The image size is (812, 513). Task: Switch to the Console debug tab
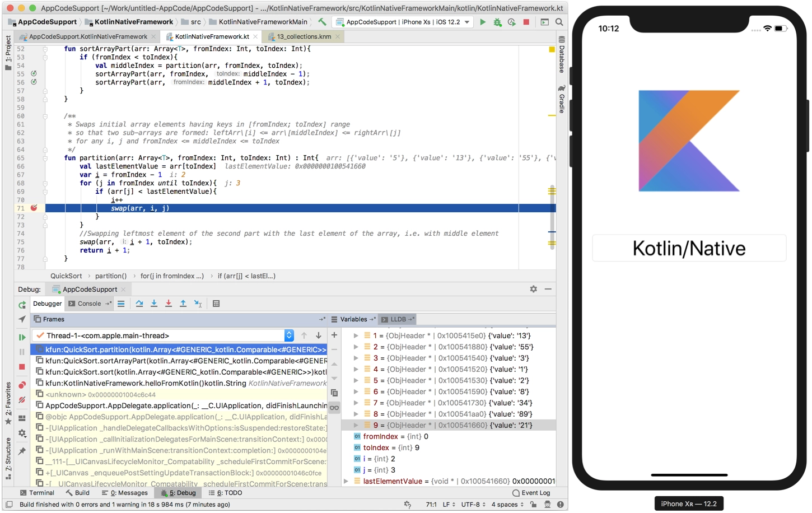(89, 304)
